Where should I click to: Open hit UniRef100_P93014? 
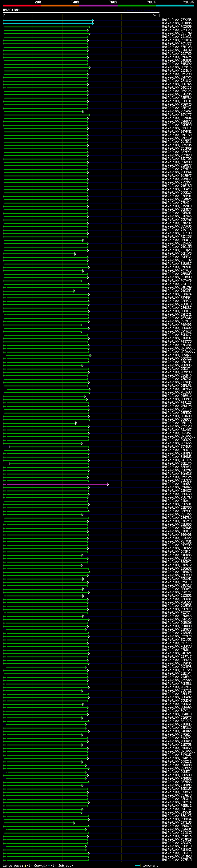tap(176, 40)
